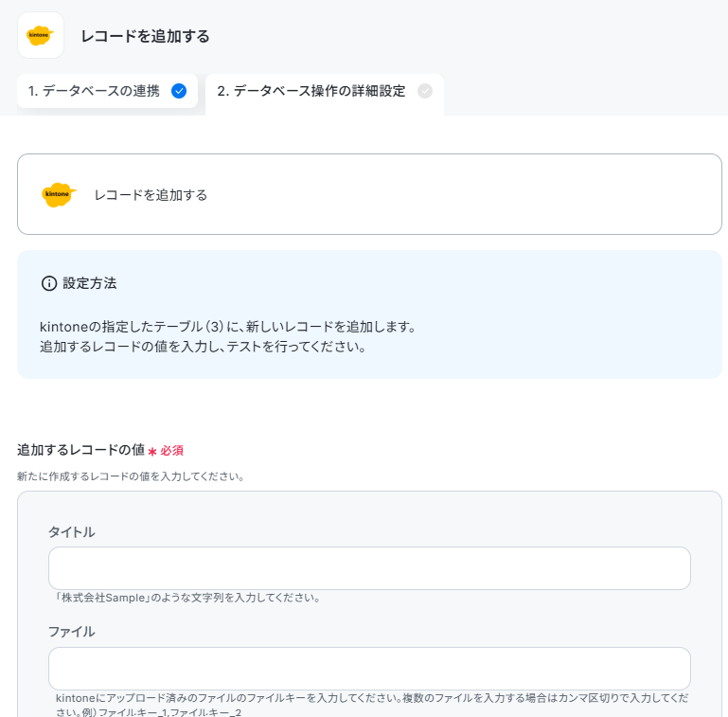Click the info circle icon beside 設定方法
This screenshot has height=717, width=728.
(x=49, y=283)
